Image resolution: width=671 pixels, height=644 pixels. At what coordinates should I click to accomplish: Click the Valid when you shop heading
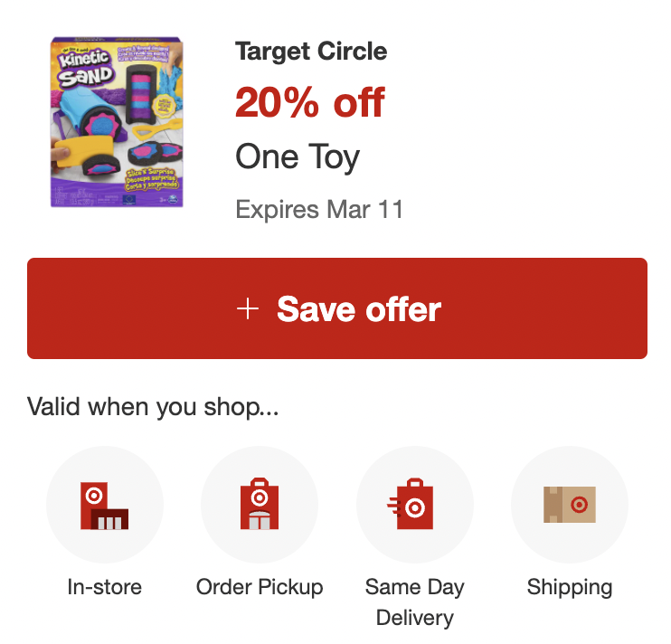[x=153, y=407]
